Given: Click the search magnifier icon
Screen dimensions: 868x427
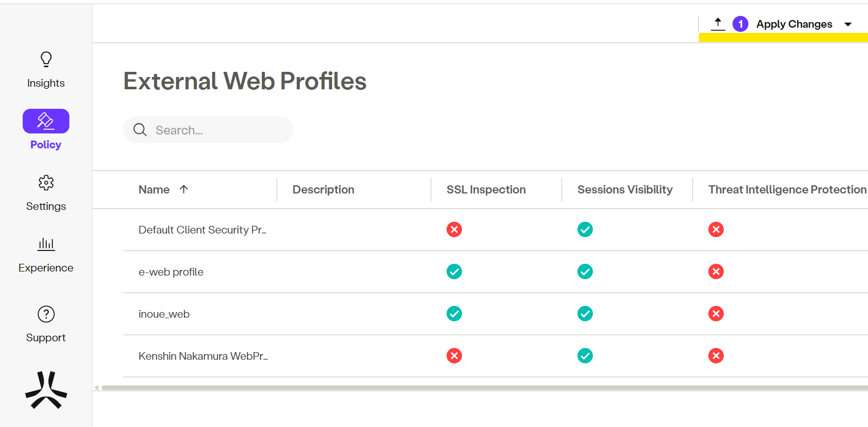Looking at the screenshot, I should click(140, 130).
